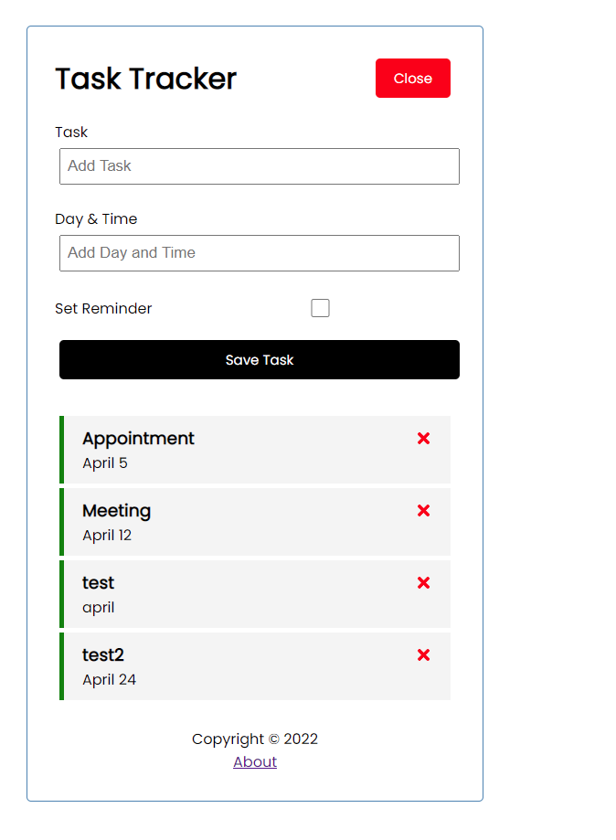Select the test task scheduled for april

(x=228, y=593)
